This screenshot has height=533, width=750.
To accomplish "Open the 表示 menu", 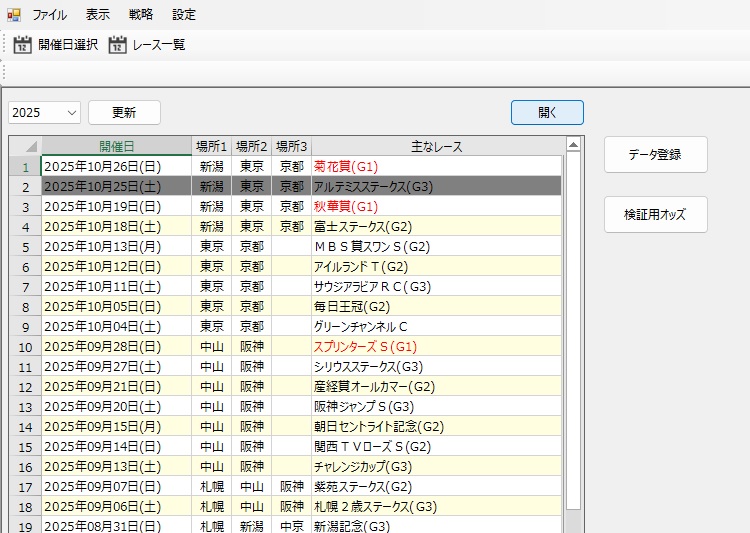I will [x=98, y=15].
